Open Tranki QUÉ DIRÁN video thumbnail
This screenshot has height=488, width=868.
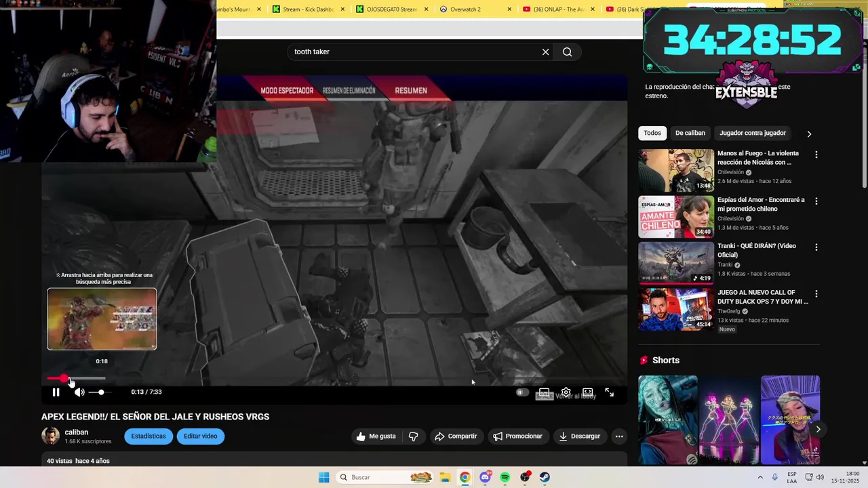pos(676,264)
